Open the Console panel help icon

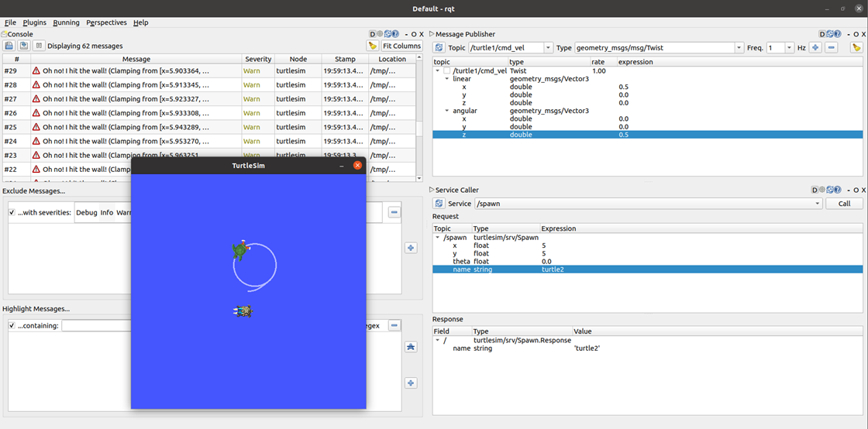pos(395,34)
